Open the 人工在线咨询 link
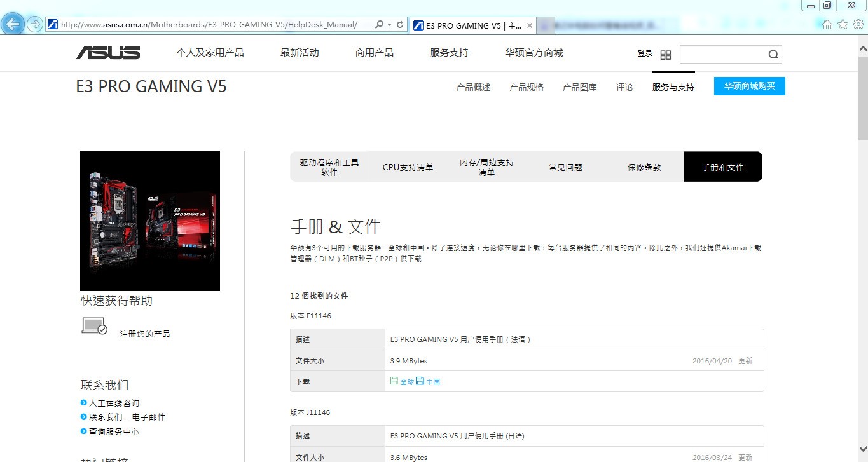The width and height of the screenshot is (868, 462). (x=114, y=404)
